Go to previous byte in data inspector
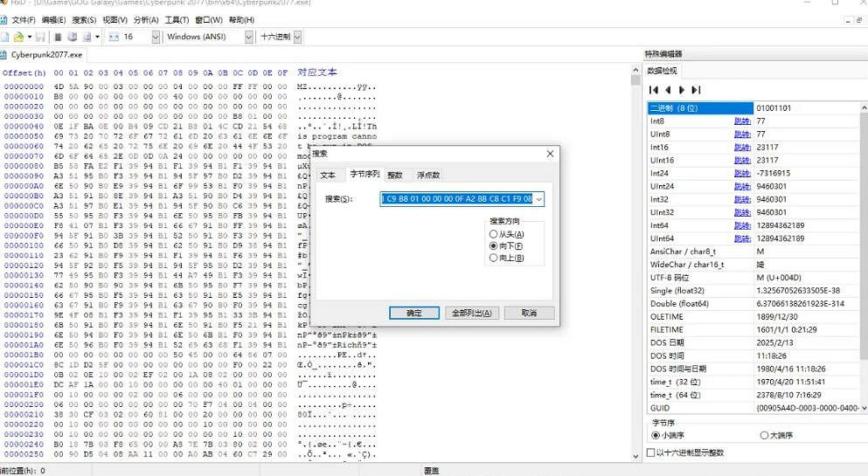 [x=668, y=90]
